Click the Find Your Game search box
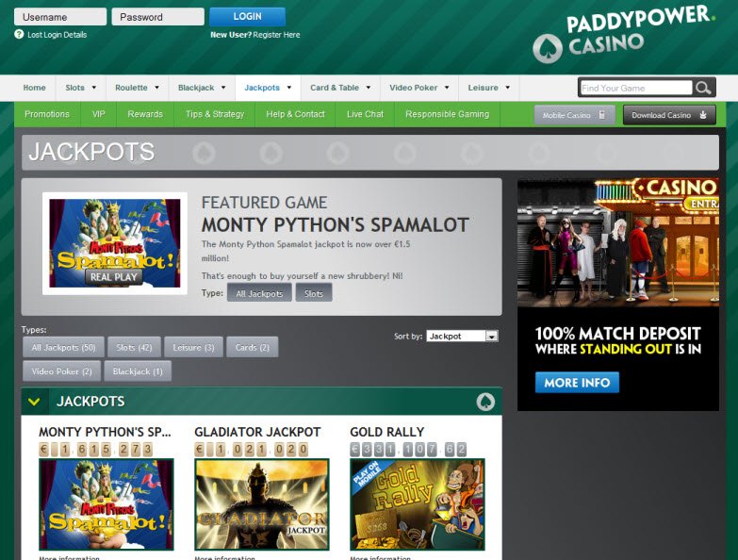Screen dimensions: 738x560 [x=636, y=88]
